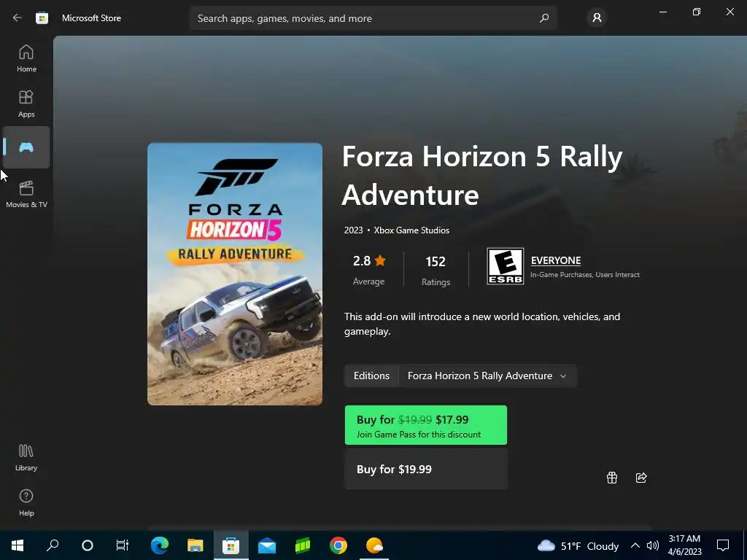Click the 51°F Cloudy weather widget
The width and height of the screenshot is (747, 560).
coord(578,545)
